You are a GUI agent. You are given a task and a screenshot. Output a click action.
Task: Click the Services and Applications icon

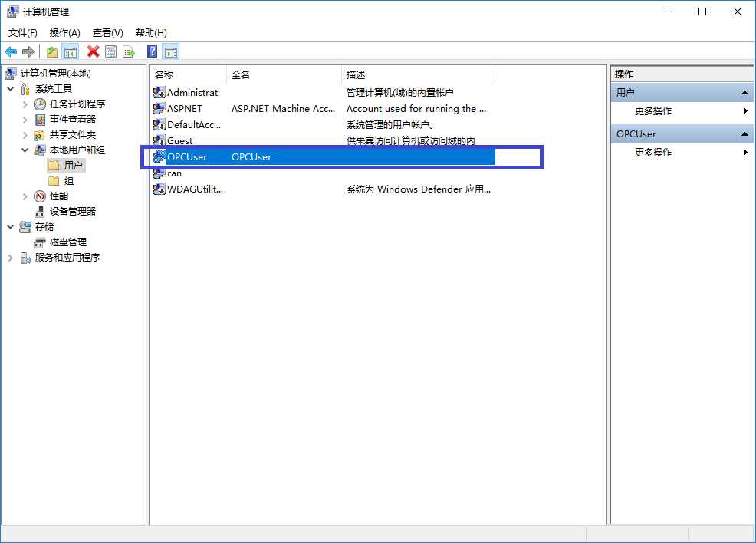[x=25, y=258]
